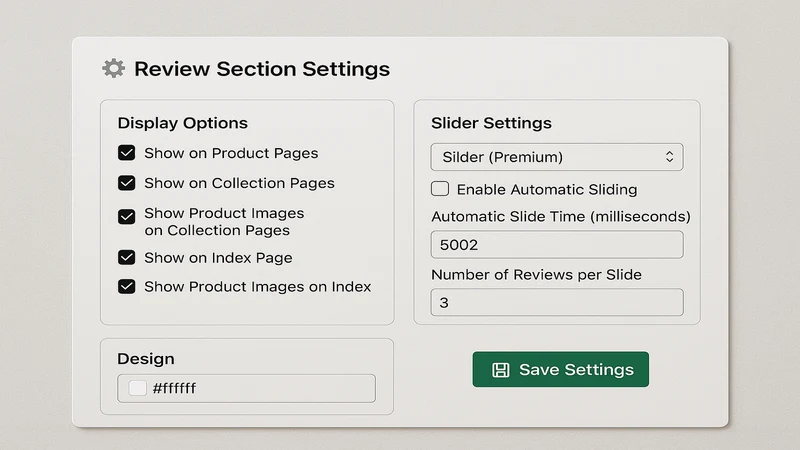Uncheck Show on Product Pages
This screenshot has height=450, width=800.
127,153
